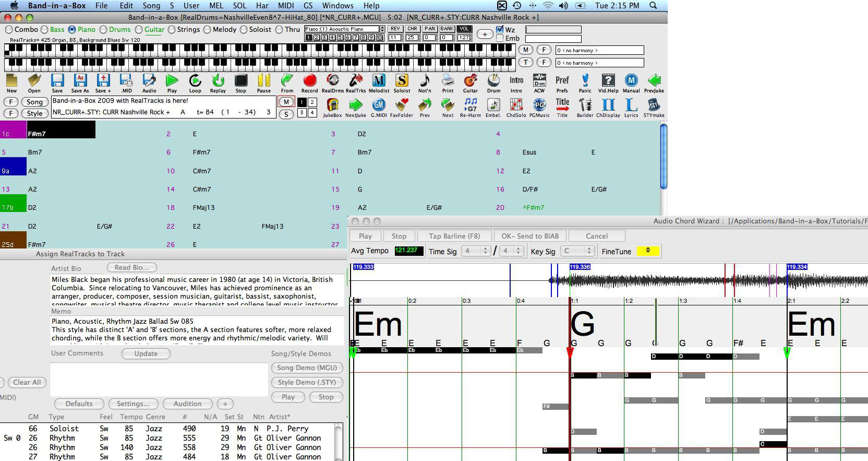The image size is (868, 461).
Task: Open the Melody harmony dropdown beside M
Action: [599, 50]
